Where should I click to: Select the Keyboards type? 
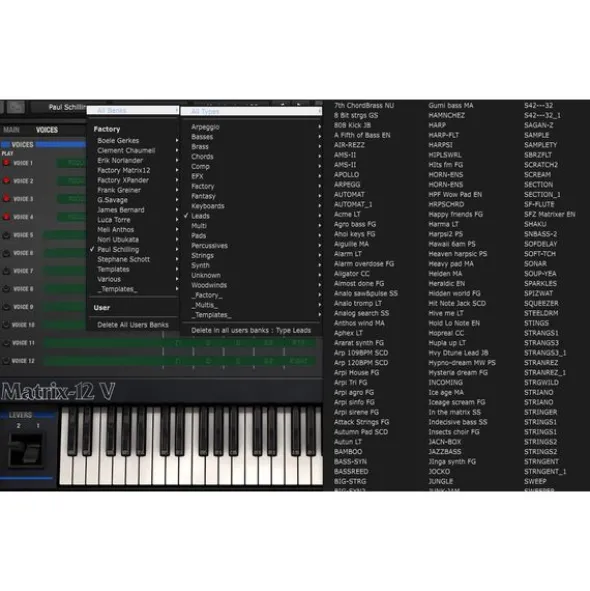pyautogui.click(x=251, y=206)
